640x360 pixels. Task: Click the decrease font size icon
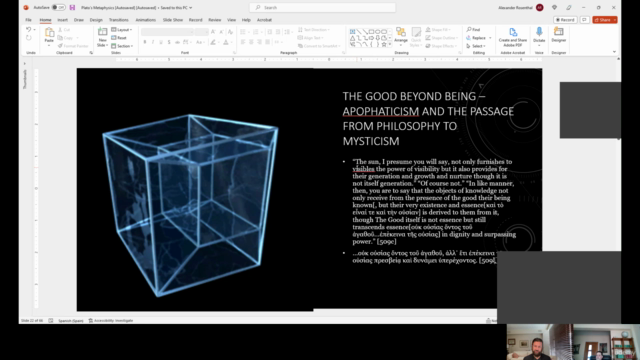click(221, 32)
